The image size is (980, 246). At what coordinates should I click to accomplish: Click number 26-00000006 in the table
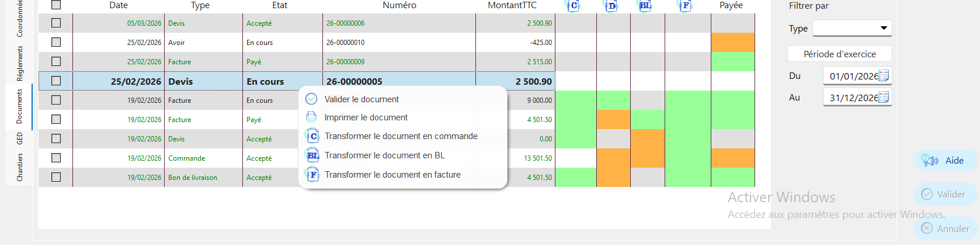click(345, 23)
